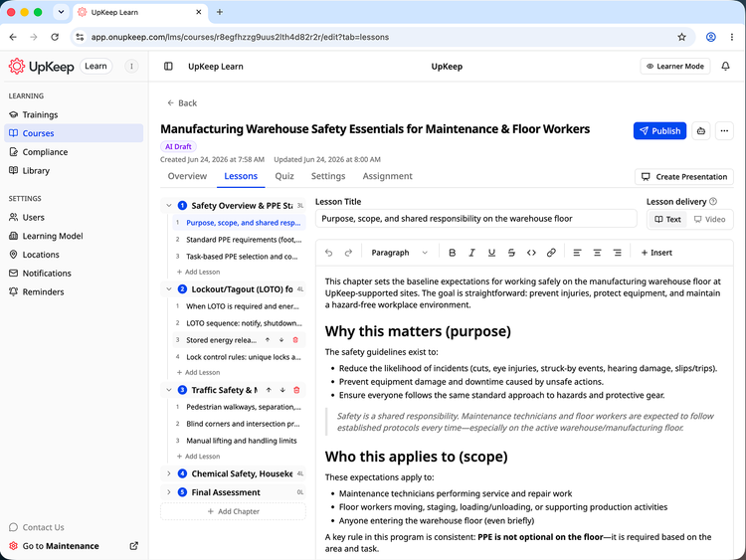Click the Publish button
The width and height of the screenshot is (746, 560).
659,131
